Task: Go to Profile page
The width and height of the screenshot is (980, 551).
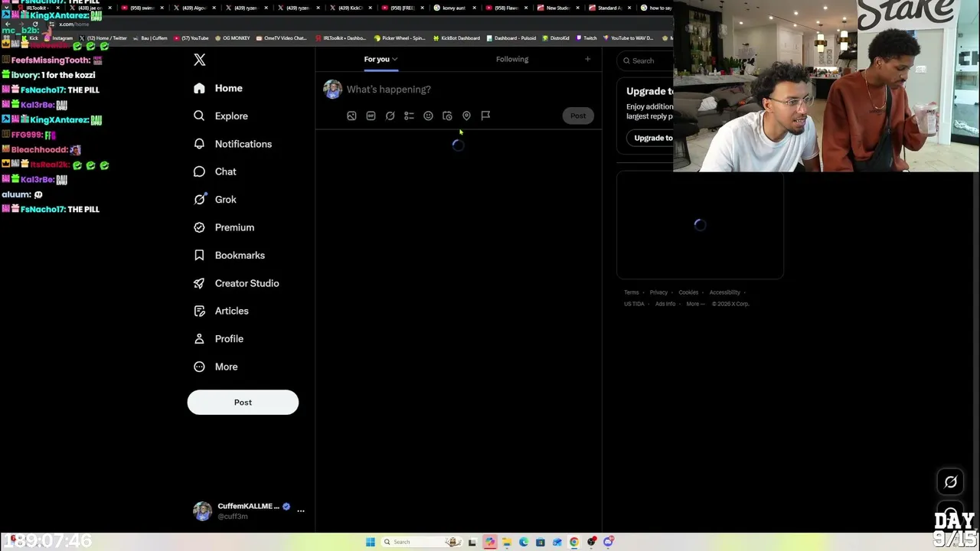Action: click(219, 339)
